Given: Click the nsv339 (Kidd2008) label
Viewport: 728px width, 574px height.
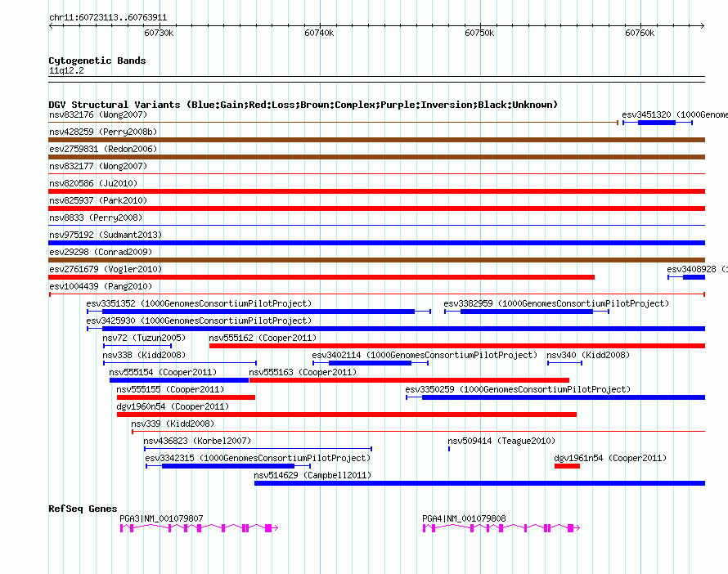Looking at the screenshot, I should point(173,424).
